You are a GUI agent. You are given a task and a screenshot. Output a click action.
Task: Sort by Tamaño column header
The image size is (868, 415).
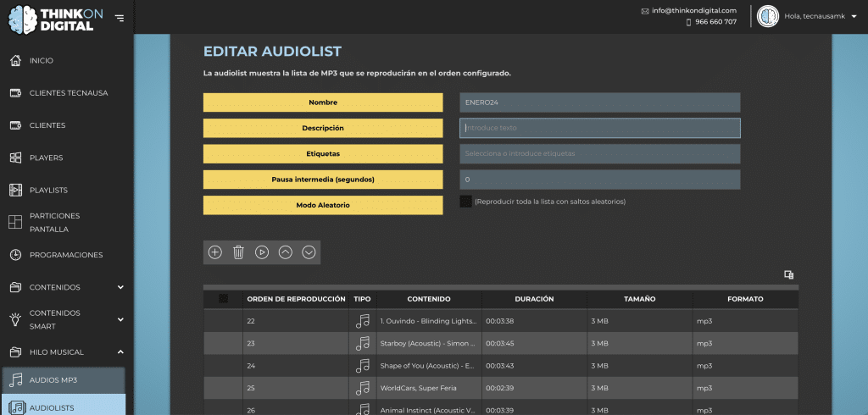point(639,299)
